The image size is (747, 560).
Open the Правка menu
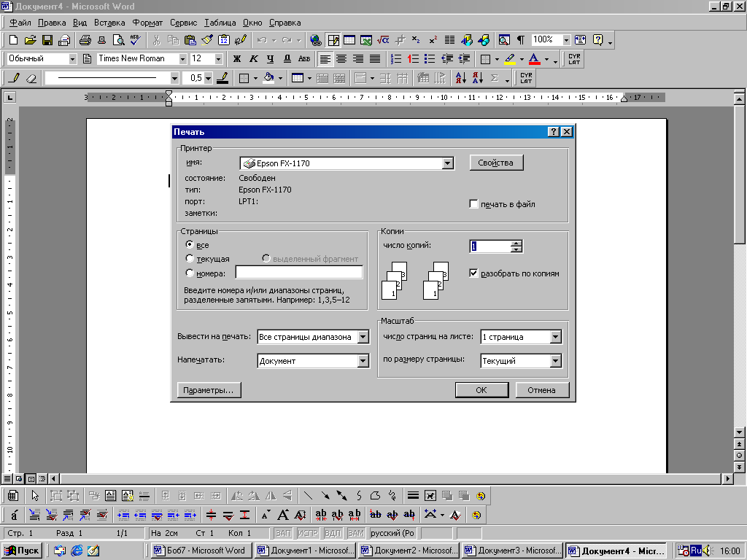[x=52, y=23]
